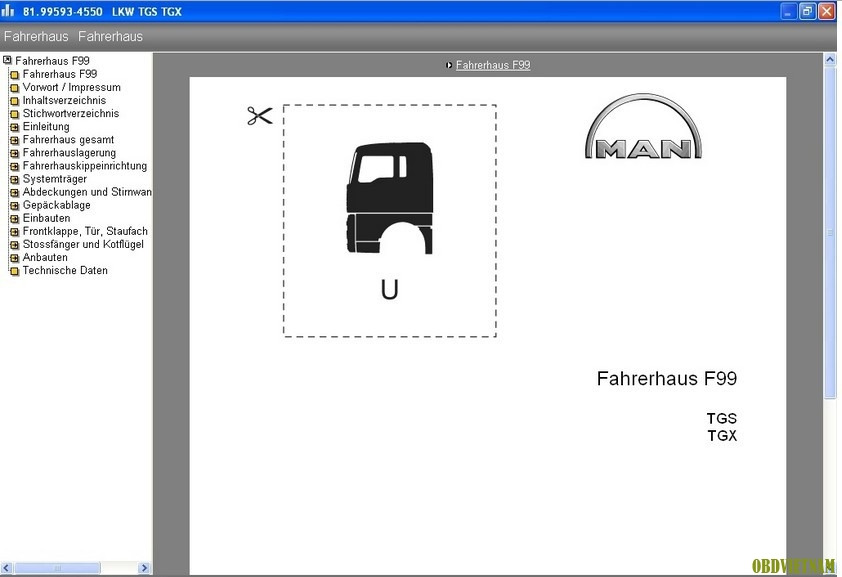The height and width of the screenshot is (577, 842).
Task: Expand the Einleitung chapter icon
Action: 14,127
